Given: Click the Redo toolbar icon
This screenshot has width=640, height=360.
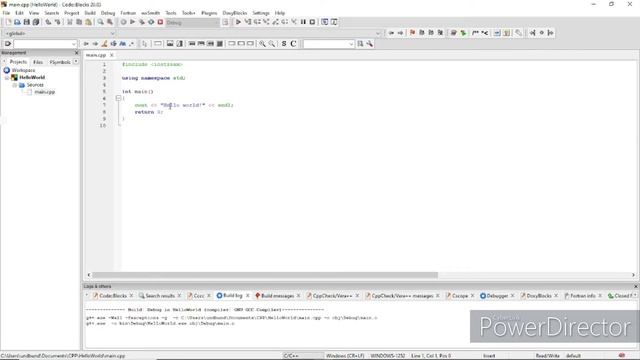Looking at the screenshot, I should [58, 22].
